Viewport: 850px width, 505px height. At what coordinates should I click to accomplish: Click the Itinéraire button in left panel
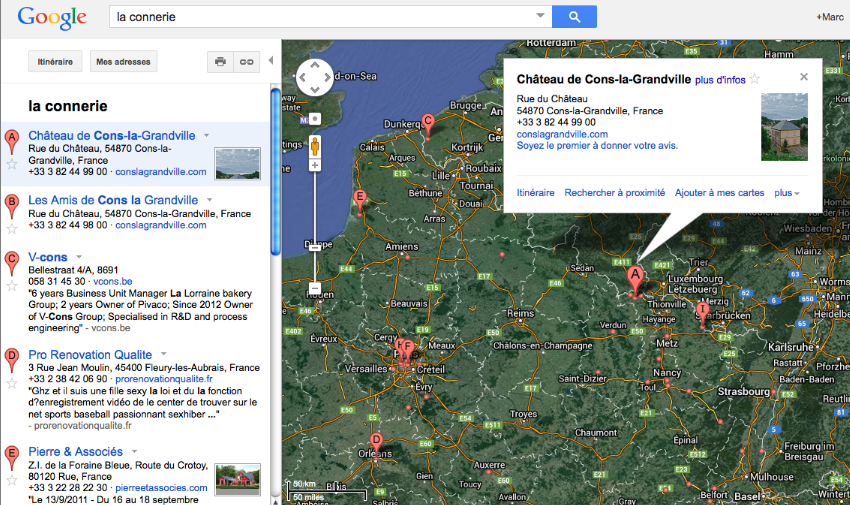(55, 62)
